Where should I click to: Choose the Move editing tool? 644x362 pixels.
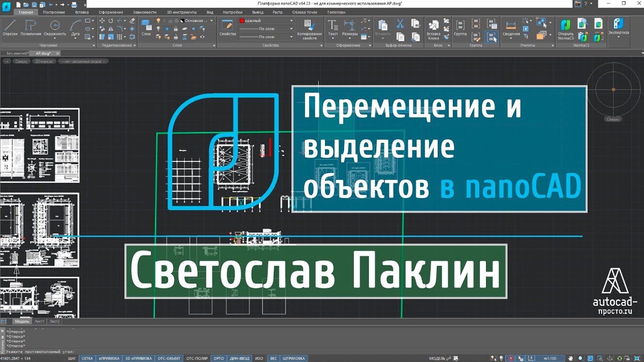tap(103, 21)
